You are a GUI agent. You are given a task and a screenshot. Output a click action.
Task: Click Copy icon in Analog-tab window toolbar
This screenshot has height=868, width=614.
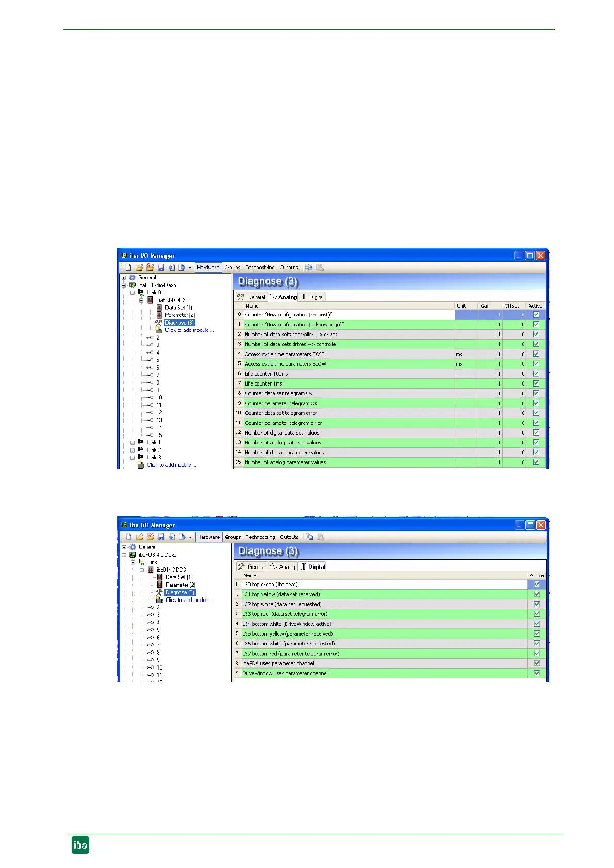[x=308, y=268]
